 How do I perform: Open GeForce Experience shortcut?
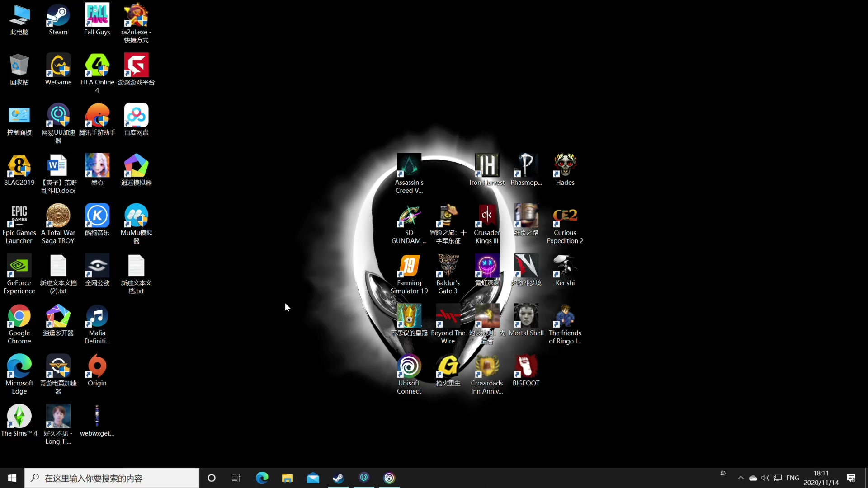coord(19,274)
